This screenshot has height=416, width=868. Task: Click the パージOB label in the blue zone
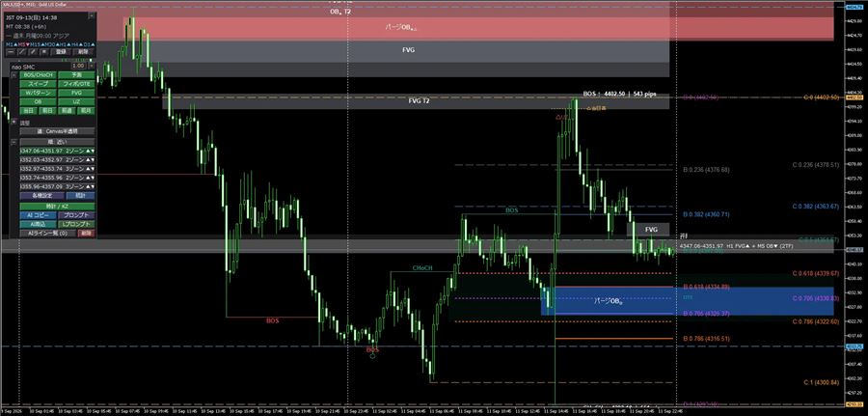coord(609,301)
